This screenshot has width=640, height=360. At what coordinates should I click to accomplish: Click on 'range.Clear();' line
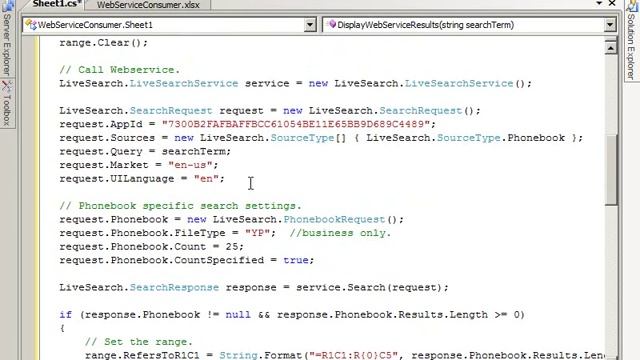pyautogui.click(x=103, y=43)
